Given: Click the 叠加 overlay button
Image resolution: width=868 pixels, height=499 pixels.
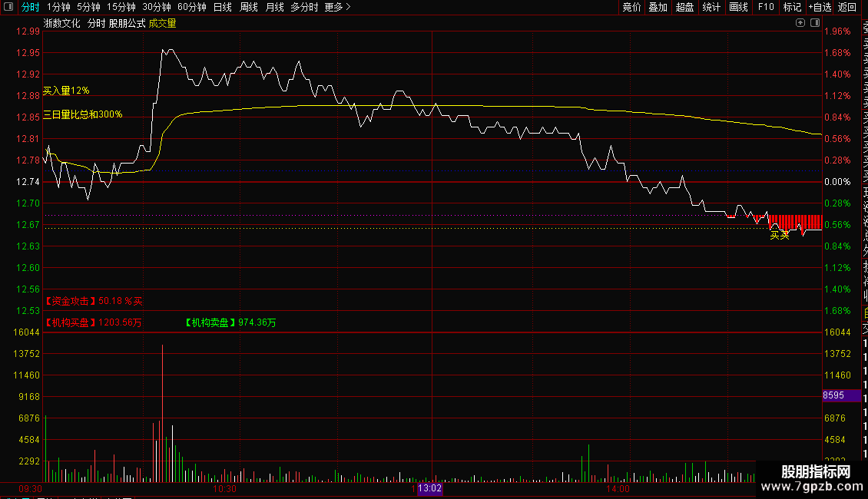Looking at the screenshot, I should (x=658, y=7).
